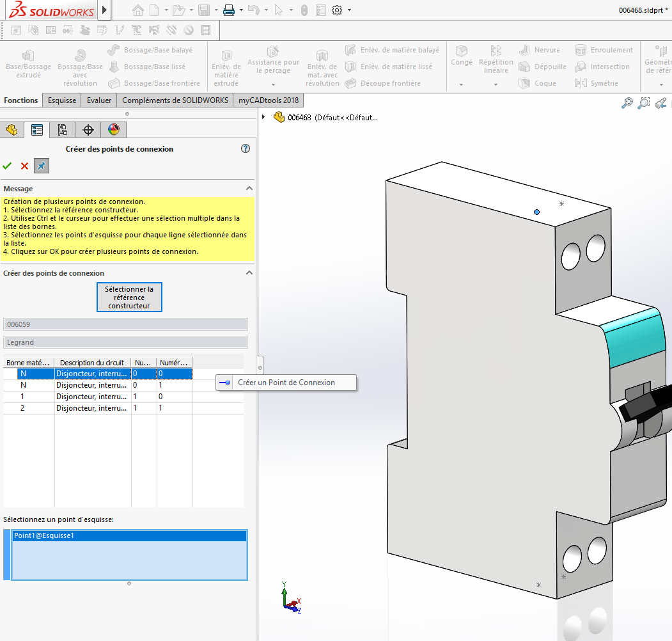Open the Congé dropdown arrow
This screenshot has width=672, height=641.
[x=461, y=85]
